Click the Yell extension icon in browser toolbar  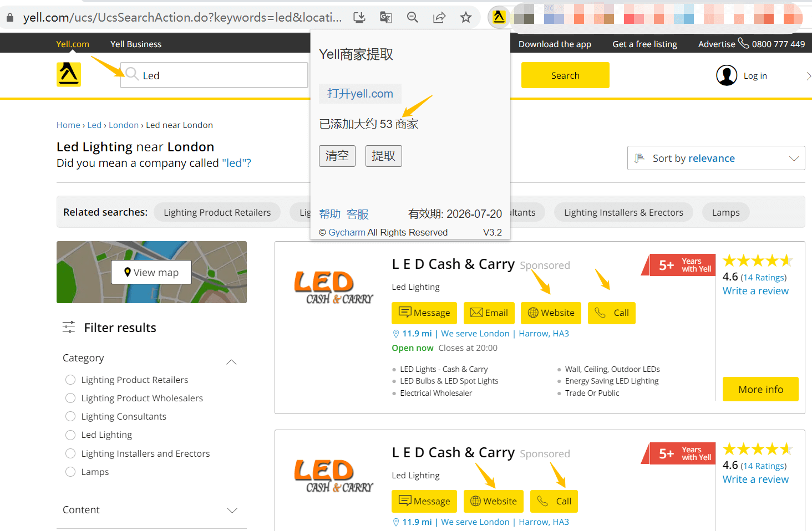[499, 17]
